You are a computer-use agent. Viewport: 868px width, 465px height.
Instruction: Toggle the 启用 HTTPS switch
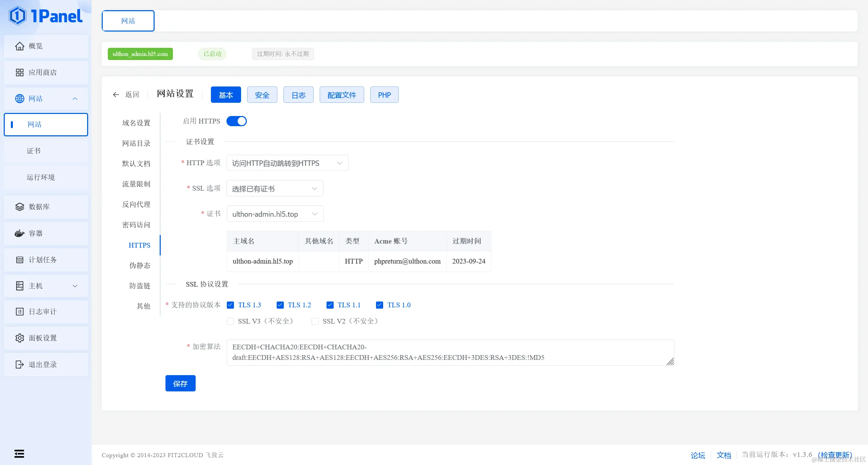237,121
